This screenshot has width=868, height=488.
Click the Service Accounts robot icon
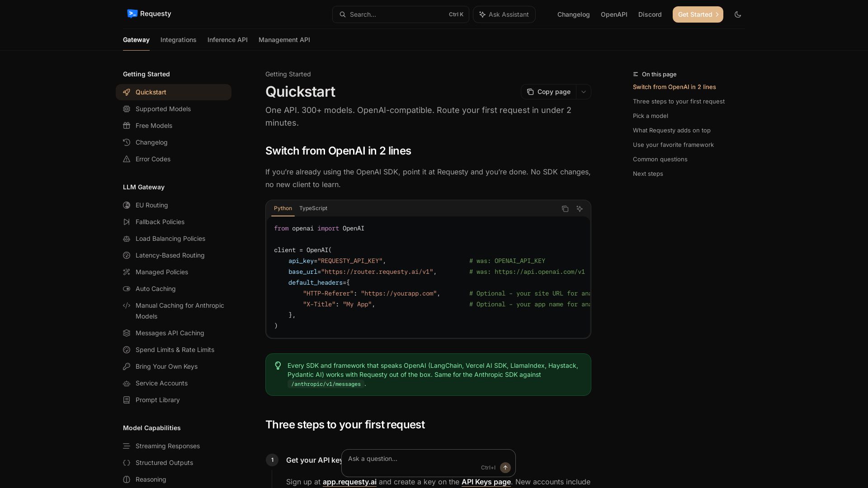[x=127, y=383]
